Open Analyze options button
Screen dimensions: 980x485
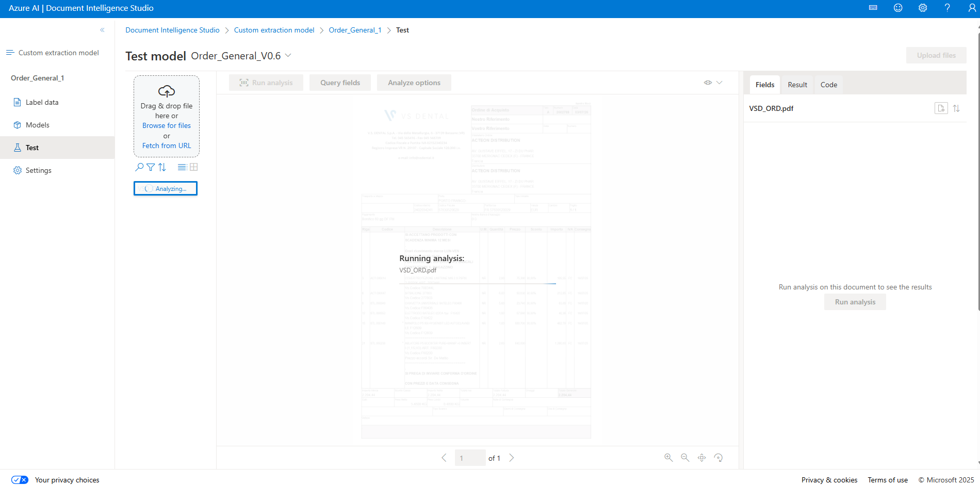(414, 83)
